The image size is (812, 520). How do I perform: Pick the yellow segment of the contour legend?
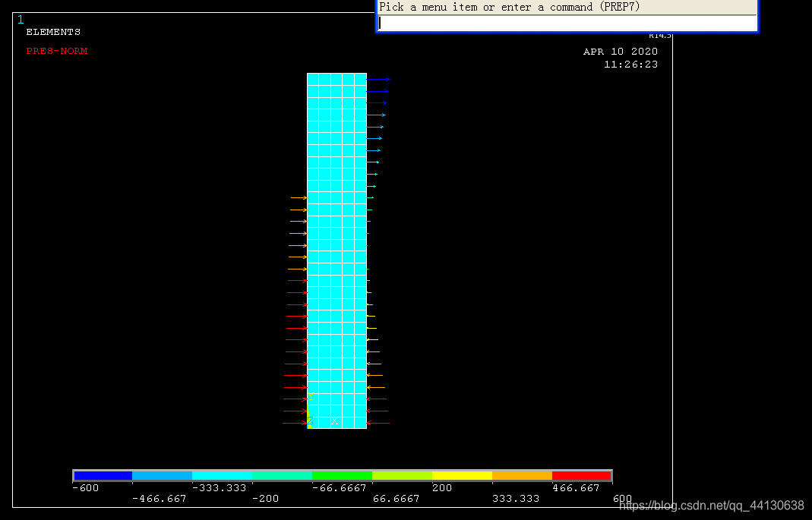(462, 476)
